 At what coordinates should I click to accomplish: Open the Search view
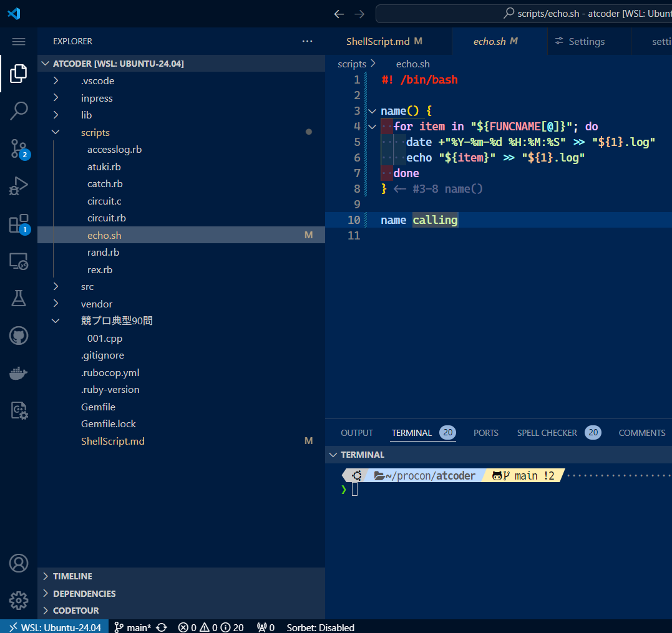(18, 110)
